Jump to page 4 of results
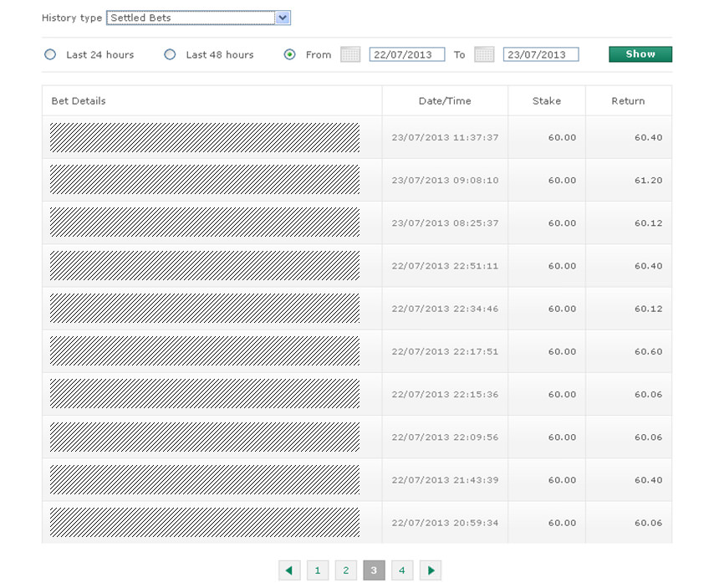The width and height of the screenshot is (714, 588). click(x=402, y=570)
